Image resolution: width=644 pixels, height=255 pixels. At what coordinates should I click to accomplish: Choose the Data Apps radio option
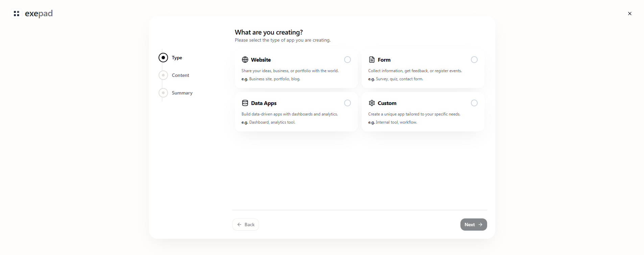[x=348, y=103]
